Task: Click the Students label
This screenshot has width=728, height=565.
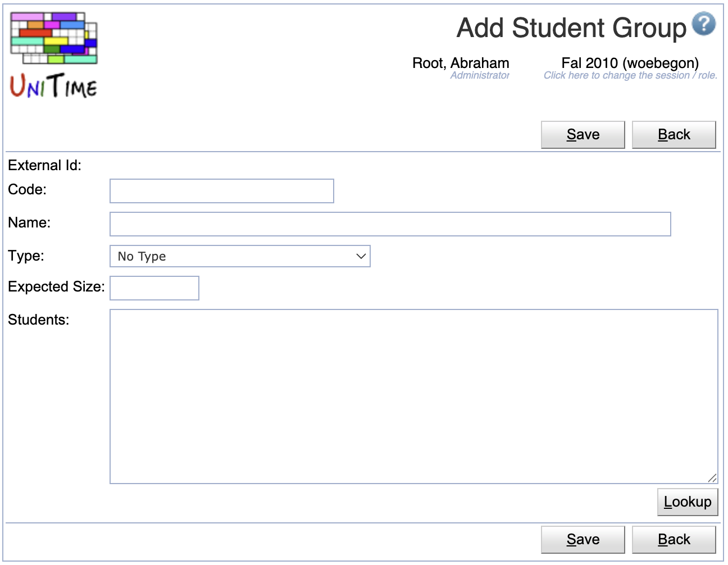Action: [38, 320]
